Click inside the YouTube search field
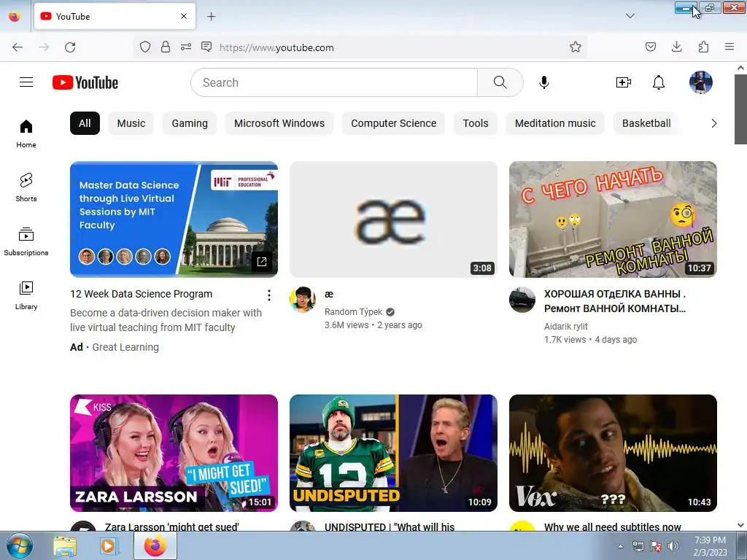 click(x=334, y=82)
